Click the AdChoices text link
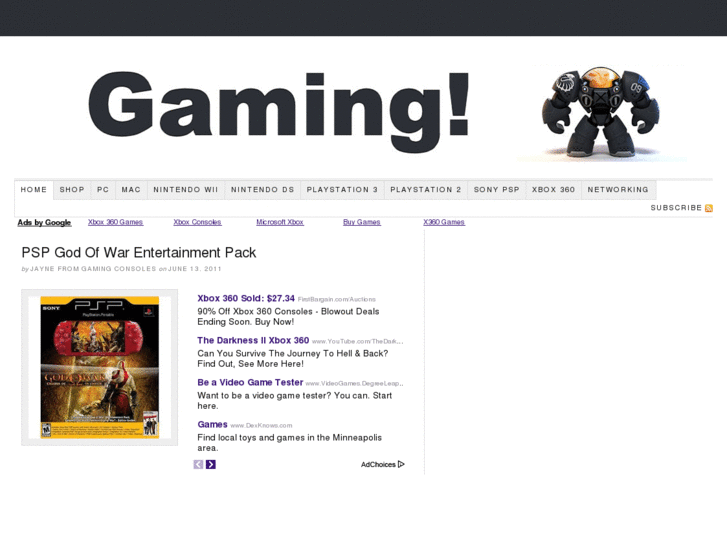This screenshot has height=545, width=727. pos(378,464)
